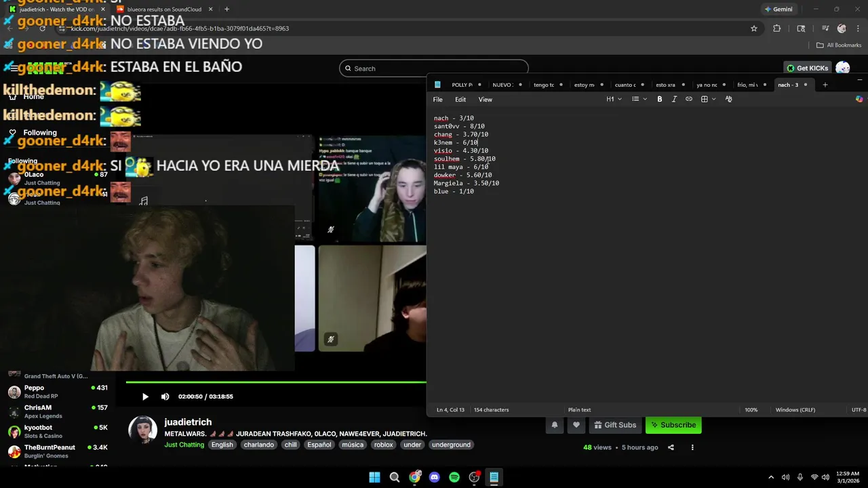The image size is (868, 488).
Task: Click the English tag
Action: pos(222,445)
